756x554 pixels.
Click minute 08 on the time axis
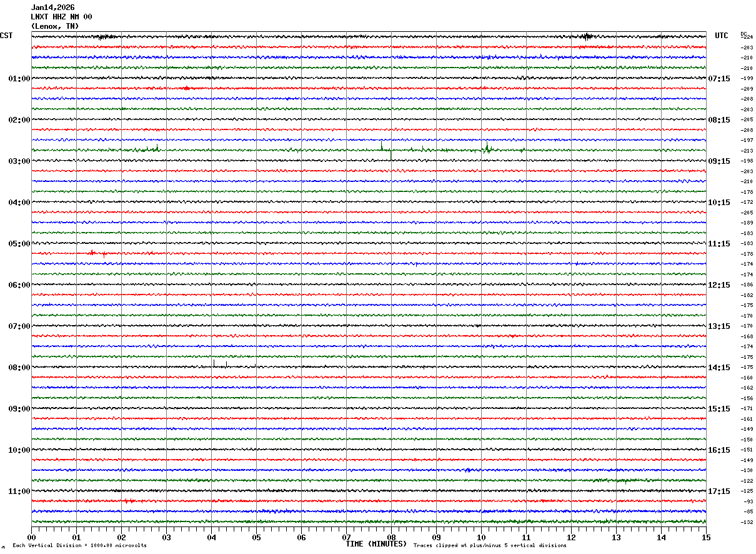click(391, 537)
